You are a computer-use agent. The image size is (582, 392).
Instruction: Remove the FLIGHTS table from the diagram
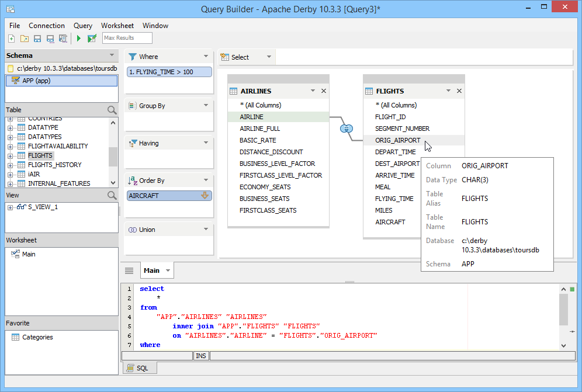point(459,91)
